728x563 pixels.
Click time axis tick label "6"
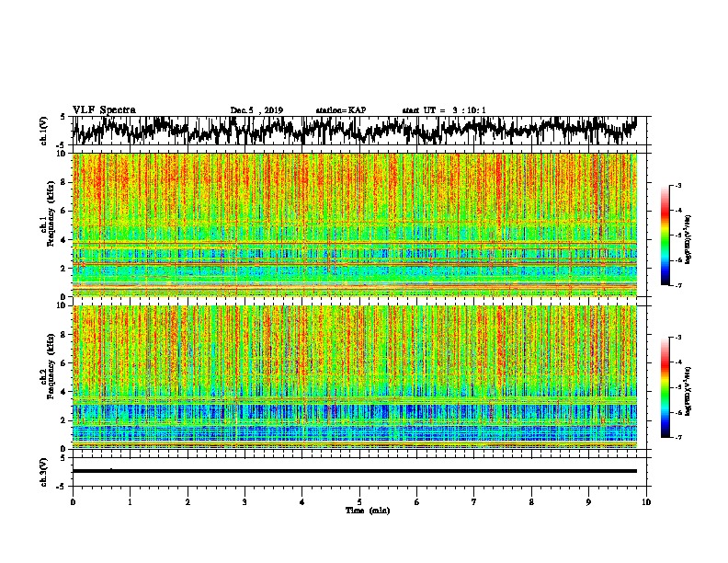coord(417,502)
